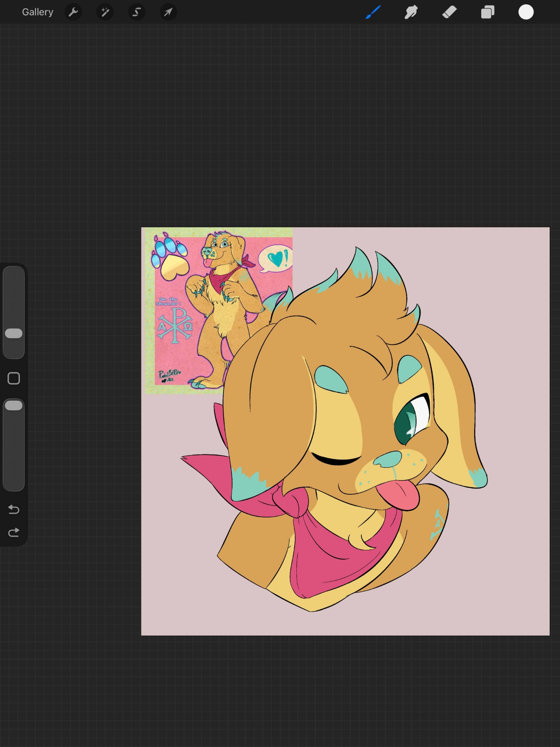Tap the reference image's paw print
Screen dimensions: 560x747
170,258
